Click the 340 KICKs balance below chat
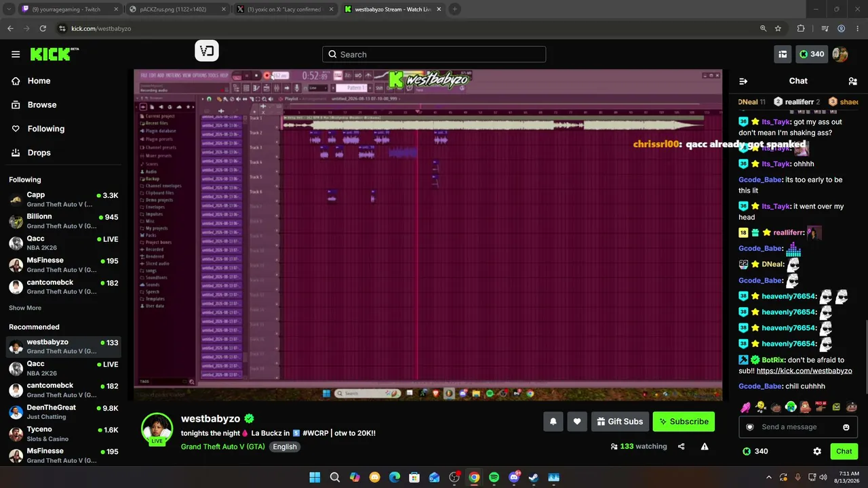Viewport: 868px width, 488px height. [x=755, y=451]
